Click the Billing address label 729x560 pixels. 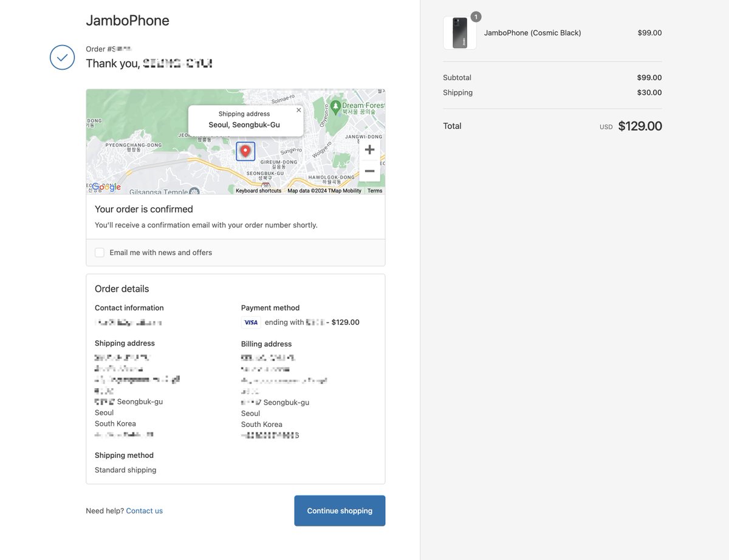coord(267,344)
